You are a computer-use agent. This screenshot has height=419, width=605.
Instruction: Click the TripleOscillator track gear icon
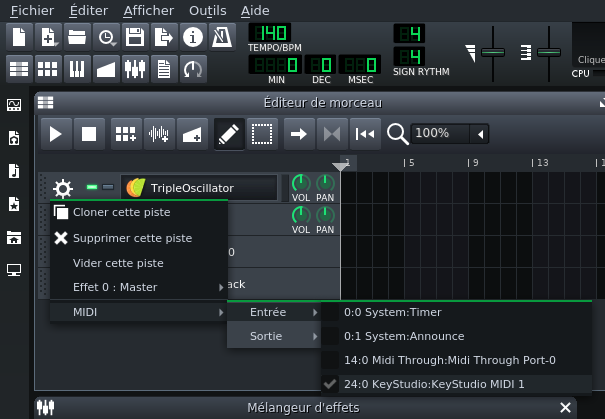pos(63,188)
